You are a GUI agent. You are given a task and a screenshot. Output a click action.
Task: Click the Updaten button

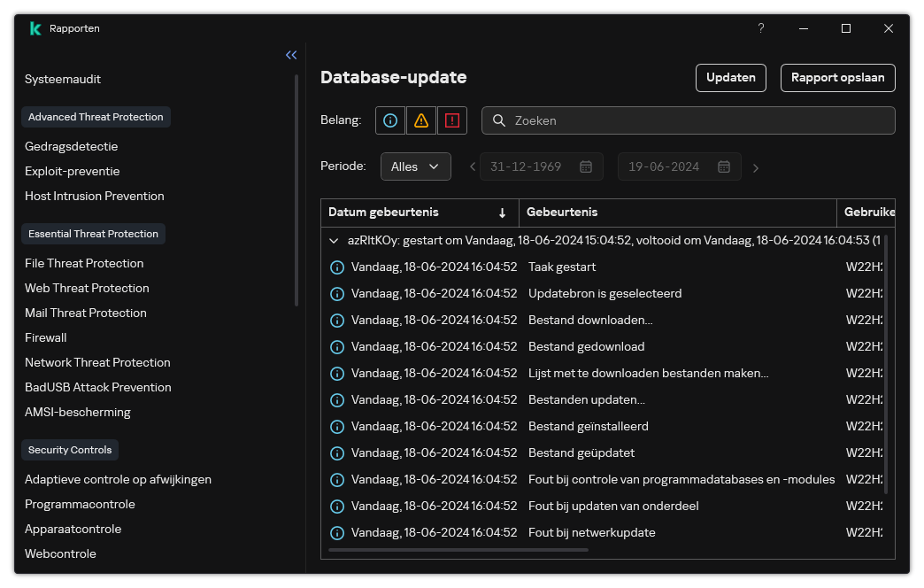[730, 78]
